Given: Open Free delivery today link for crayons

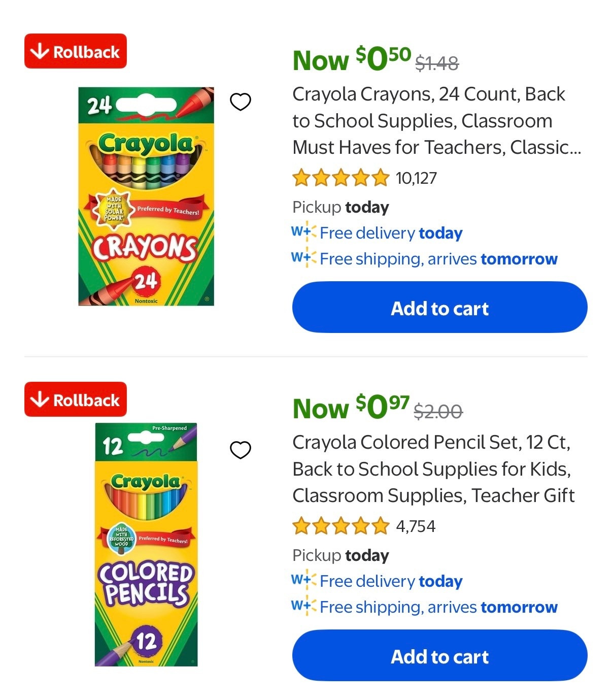Looking at the screenshot, I should [391, 233].
